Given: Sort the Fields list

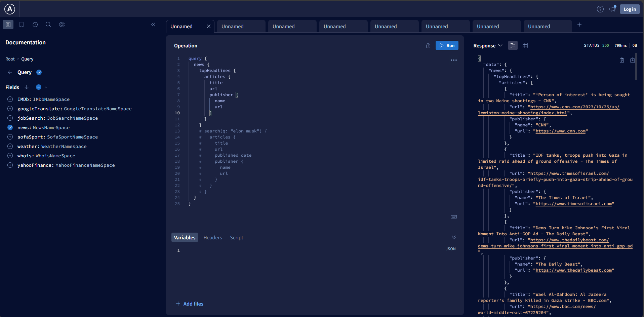Looking at the screenshot, I should click(27, 87).
